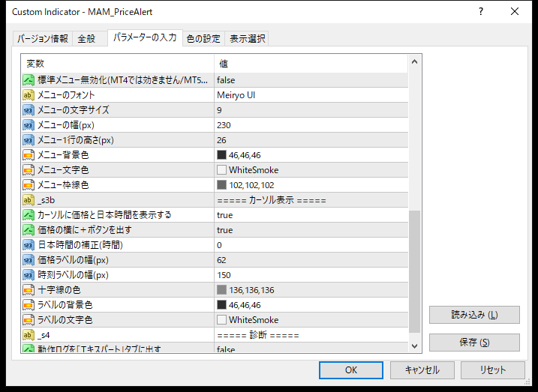Click the color icon beside メニュー背景色
This screenshot has width=538, height=392.
point(29,155)
